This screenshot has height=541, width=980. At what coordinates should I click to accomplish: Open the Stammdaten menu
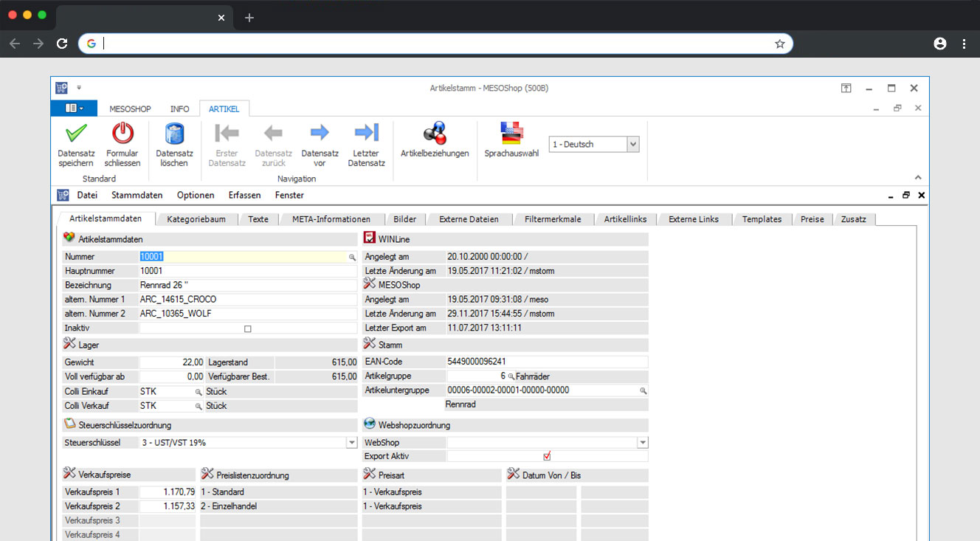pyautogui.click(x=137, y=196)
